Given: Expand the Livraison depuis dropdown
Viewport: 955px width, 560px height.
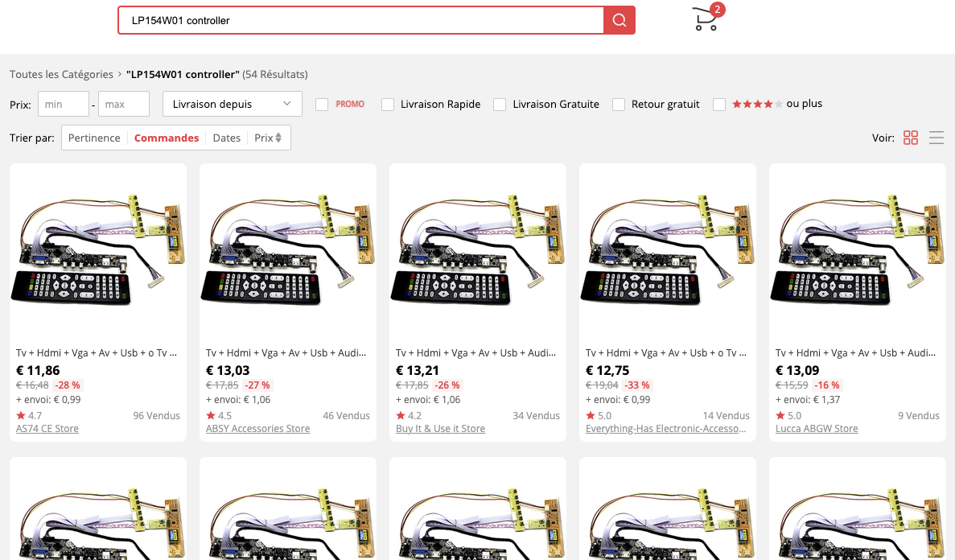Looking at the screenshot, I should pyautogui.click(x=232, y=104).
